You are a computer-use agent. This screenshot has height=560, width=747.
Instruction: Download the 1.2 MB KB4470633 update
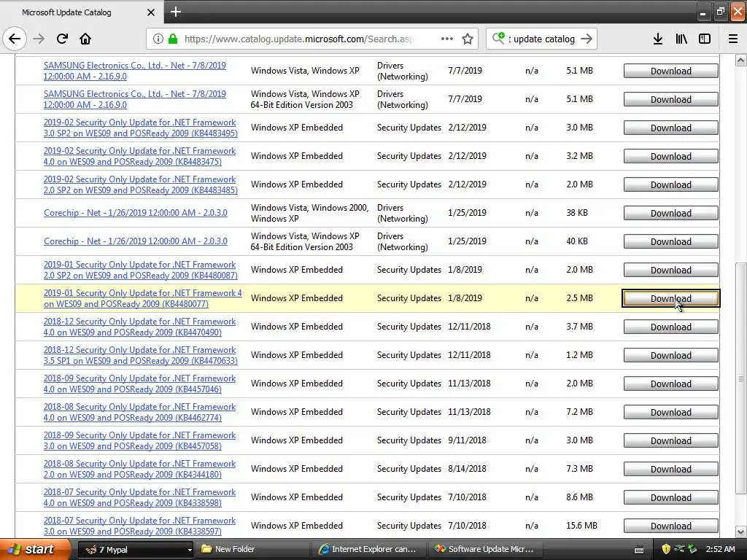[x=671, y=356]
